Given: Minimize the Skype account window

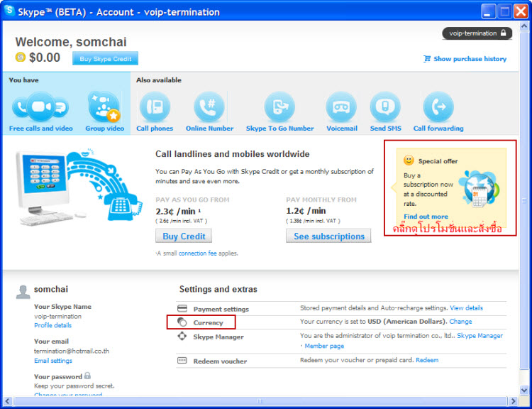Looking at the screenshot, I should coord(488,11).
